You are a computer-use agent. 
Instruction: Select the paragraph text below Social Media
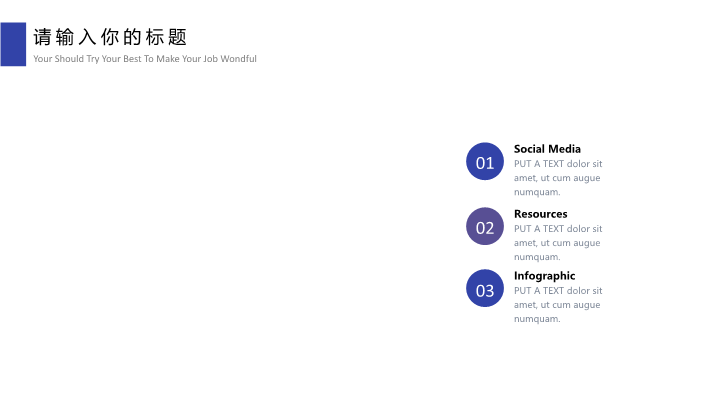[x=557, y=178]
